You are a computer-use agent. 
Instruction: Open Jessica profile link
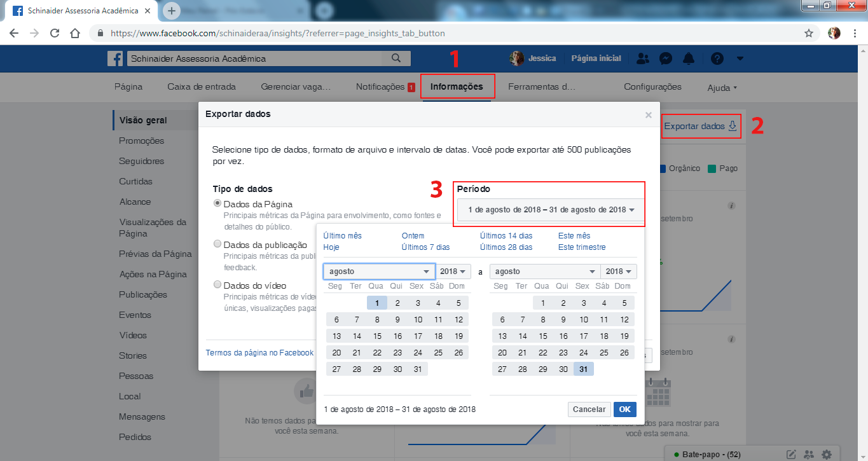(533, 58)
